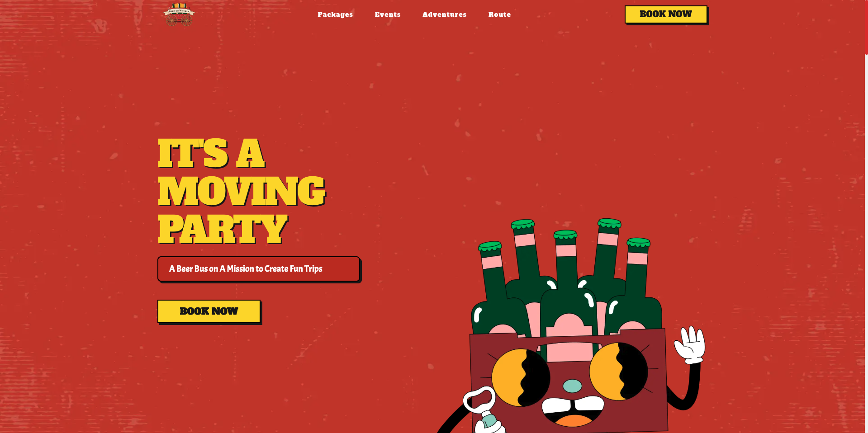The image size is (868, 433).
Task: Click the Beer on Wheels wagon logo
Action: pyautogui.click(x=179, y=14)
